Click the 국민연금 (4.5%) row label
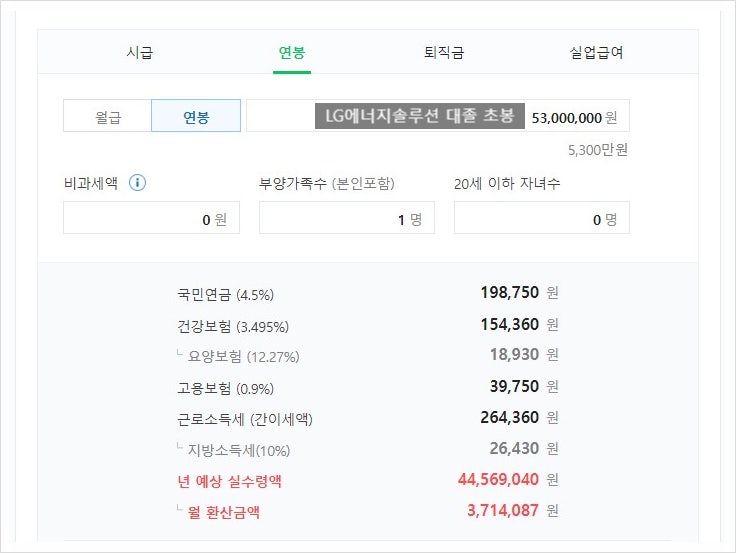The image size is (736, 553). coord(226,295)
